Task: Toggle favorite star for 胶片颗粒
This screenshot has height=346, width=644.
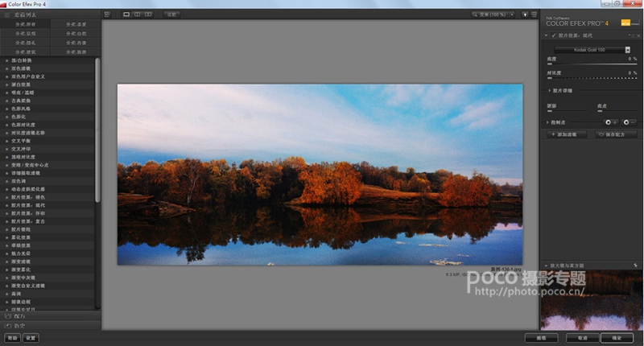Action: pyautogui.click(x=6, y=229)
